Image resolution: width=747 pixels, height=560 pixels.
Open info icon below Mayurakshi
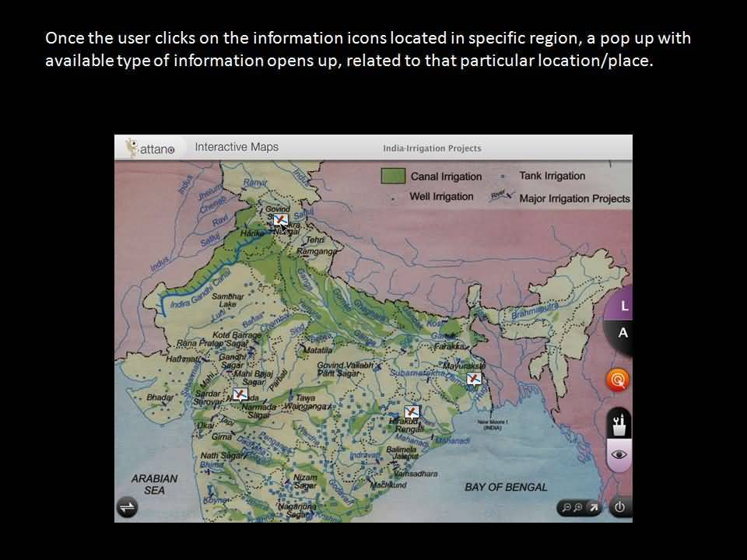(473, 379)
